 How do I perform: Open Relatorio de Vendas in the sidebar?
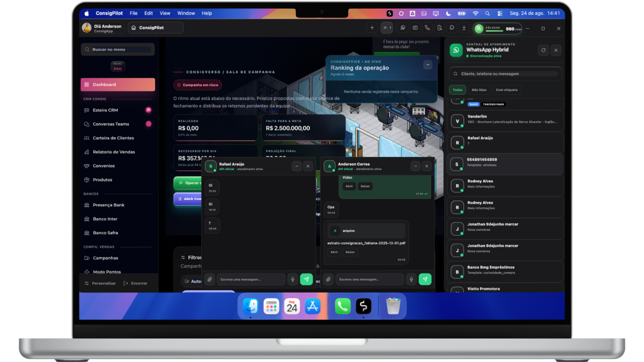[118, 152]
